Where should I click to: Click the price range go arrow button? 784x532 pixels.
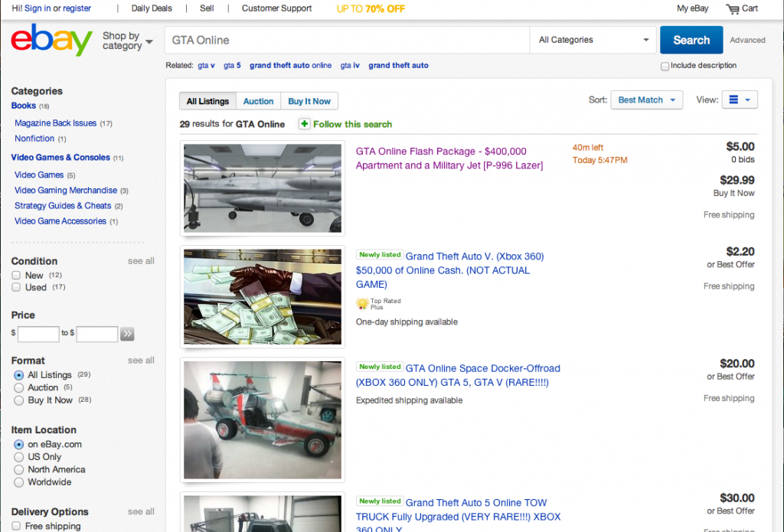click(x=126, y=334)
